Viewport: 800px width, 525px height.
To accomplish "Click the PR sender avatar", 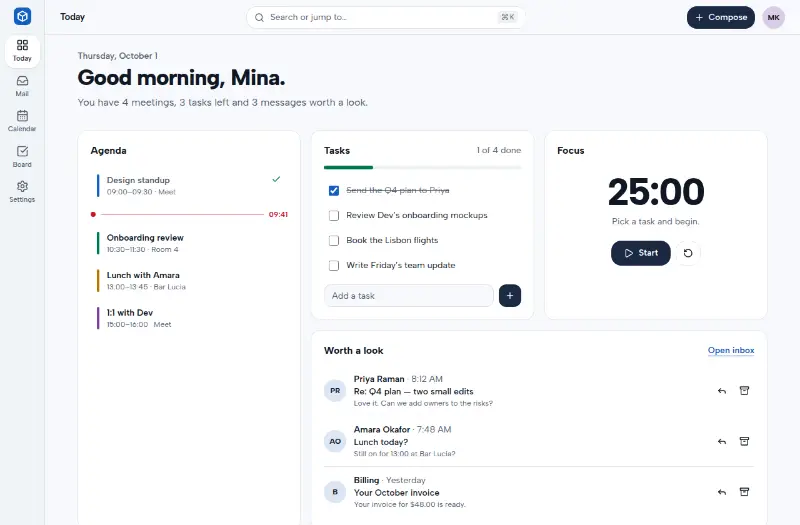I will tap(335, 391).
